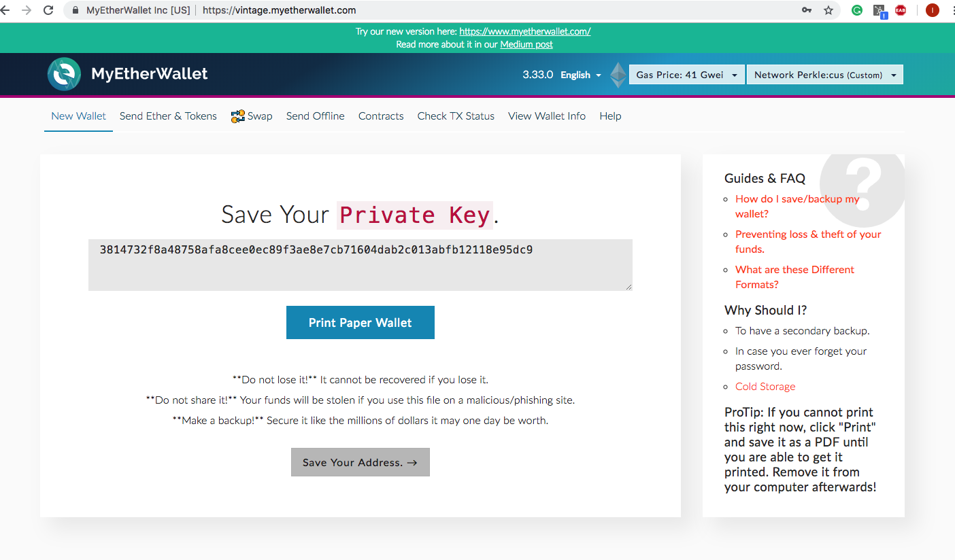Open the Cold Storage link
Image resolution: width=955 pixels, height=560 pixels.
coord(765,387)
